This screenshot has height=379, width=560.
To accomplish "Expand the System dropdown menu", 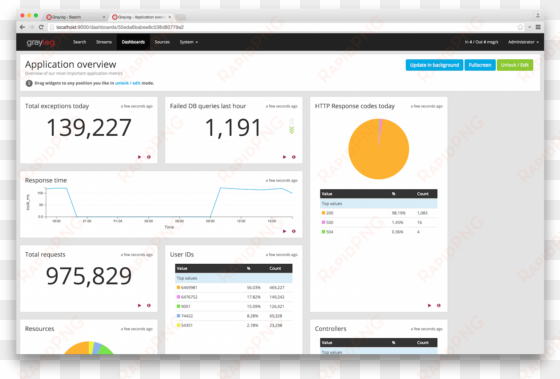I will point(189,42).
